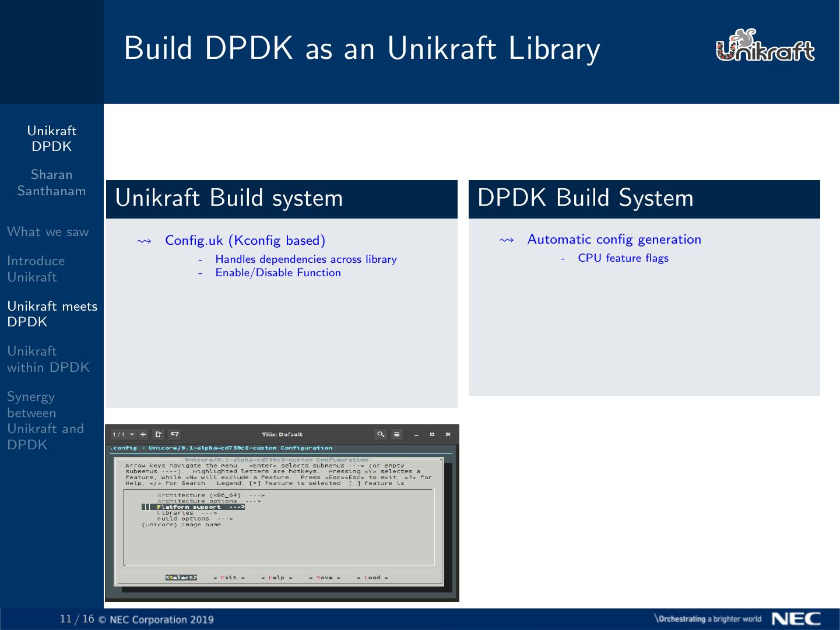This screenshot has width=840, height=630.
Task: Click the new terminal icon in Tilix toolbar
Action: pyautogui.click(x=157, y=434)
